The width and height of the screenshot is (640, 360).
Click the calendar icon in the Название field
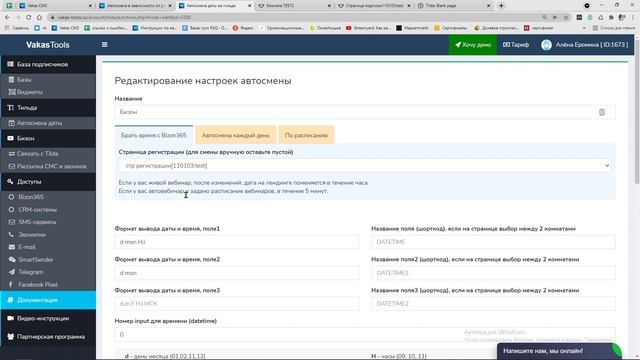602,112
